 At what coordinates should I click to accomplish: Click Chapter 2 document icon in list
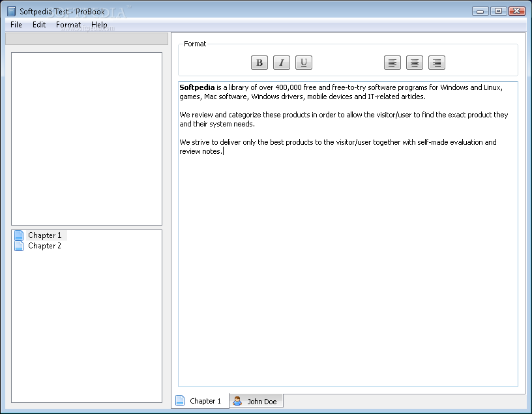[19, 246]
